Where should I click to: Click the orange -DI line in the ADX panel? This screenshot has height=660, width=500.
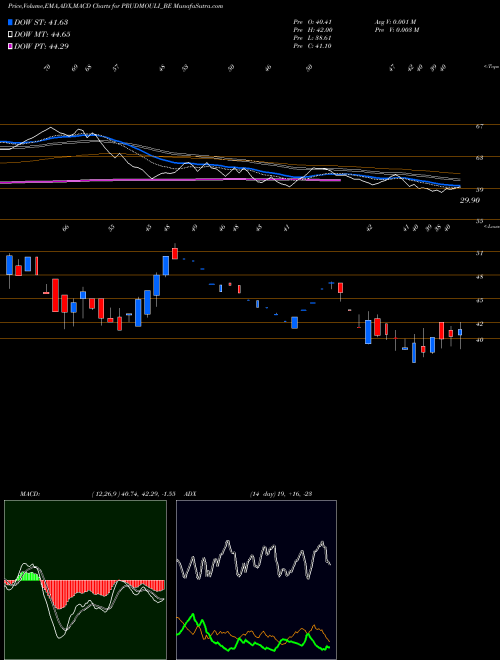tap(253, 633)
